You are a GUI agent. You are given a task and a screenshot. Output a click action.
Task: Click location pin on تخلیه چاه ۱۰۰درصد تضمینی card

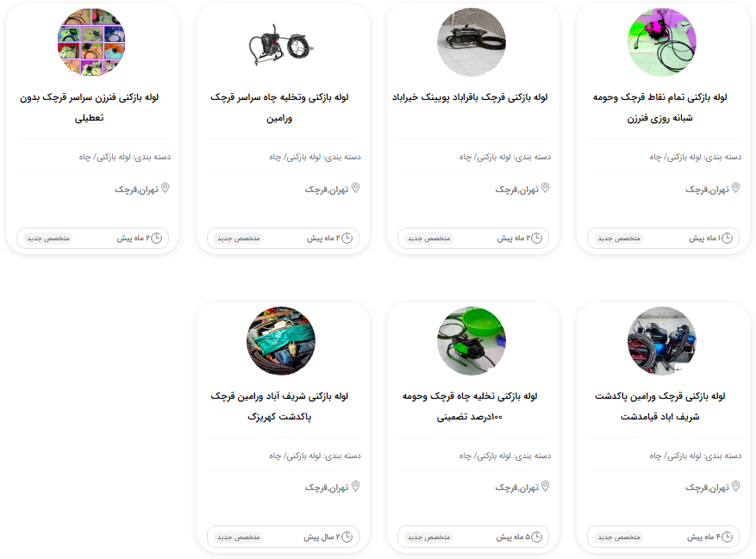coord(546,487)
